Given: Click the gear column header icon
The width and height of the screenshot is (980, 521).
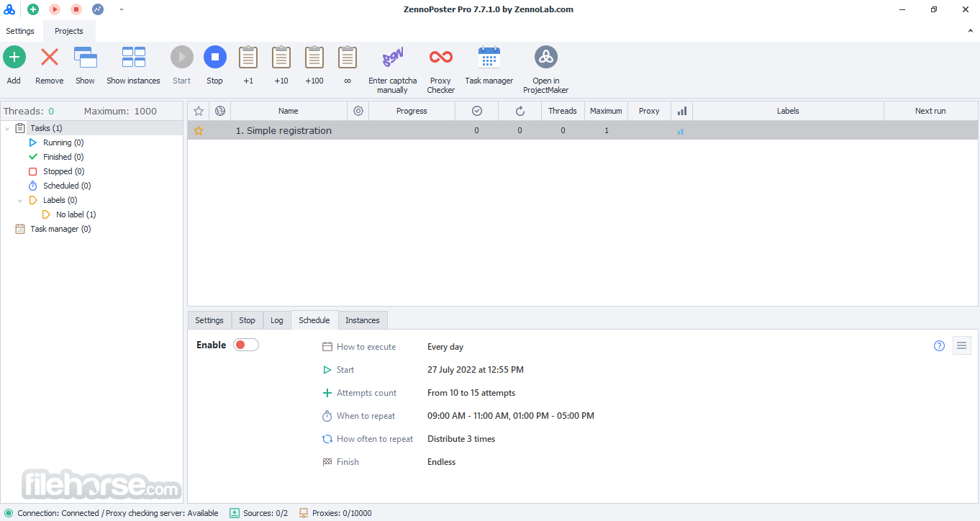Looking at the screenshot, I should point(358,111).
